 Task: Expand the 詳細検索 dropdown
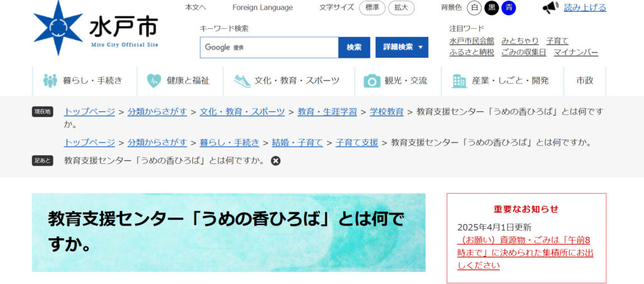pyautogui.click(x=402, y=47)
